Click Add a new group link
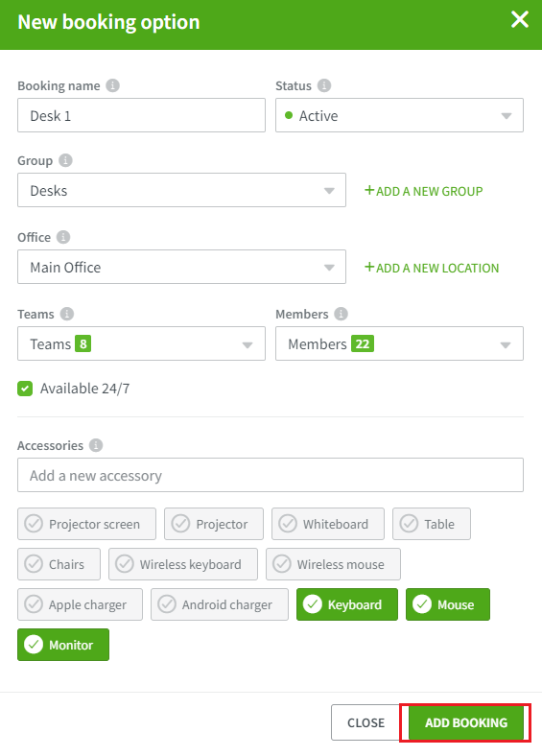The image size is (542, 756). coord(423,192)
